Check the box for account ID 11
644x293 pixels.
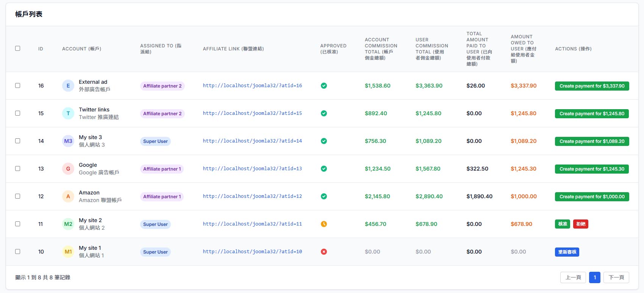click(x=17, y=224)
